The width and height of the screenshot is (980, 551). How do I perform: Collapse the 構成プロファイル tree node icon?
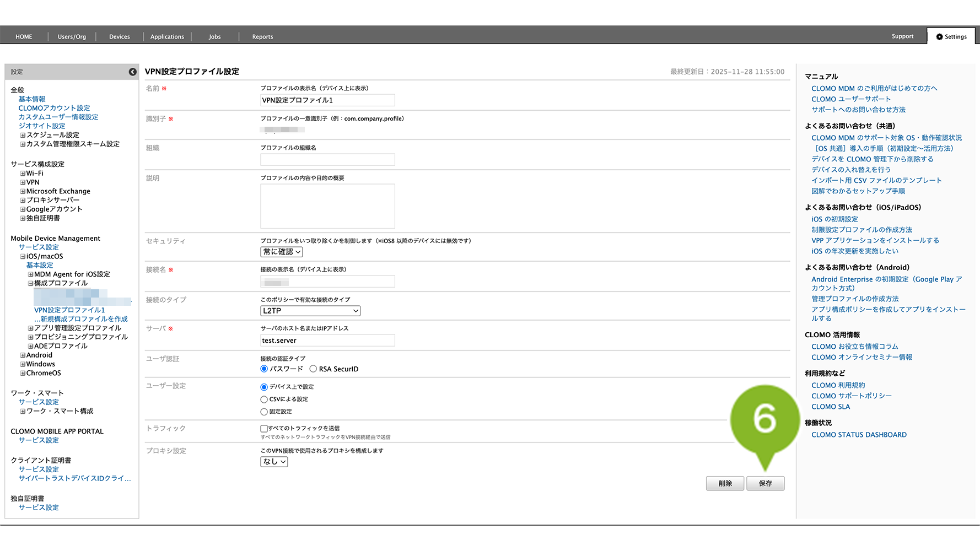(31, 283)
